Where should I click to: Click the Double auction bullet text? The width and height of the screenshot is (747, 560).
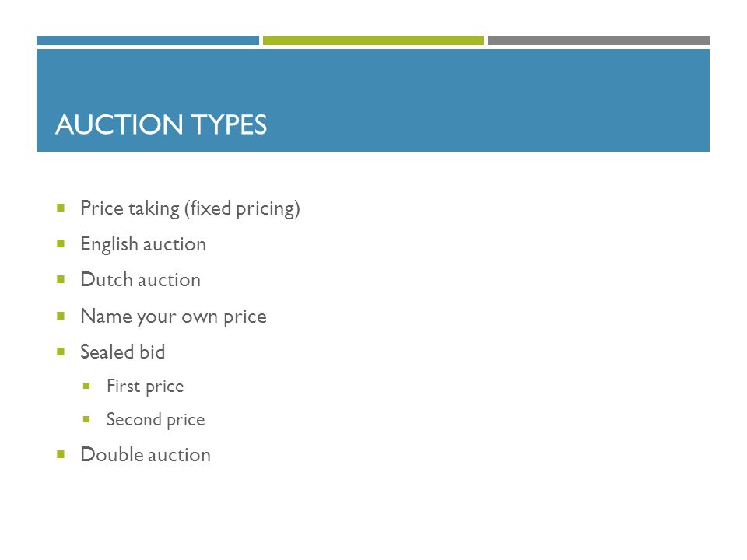click(146, 455)
